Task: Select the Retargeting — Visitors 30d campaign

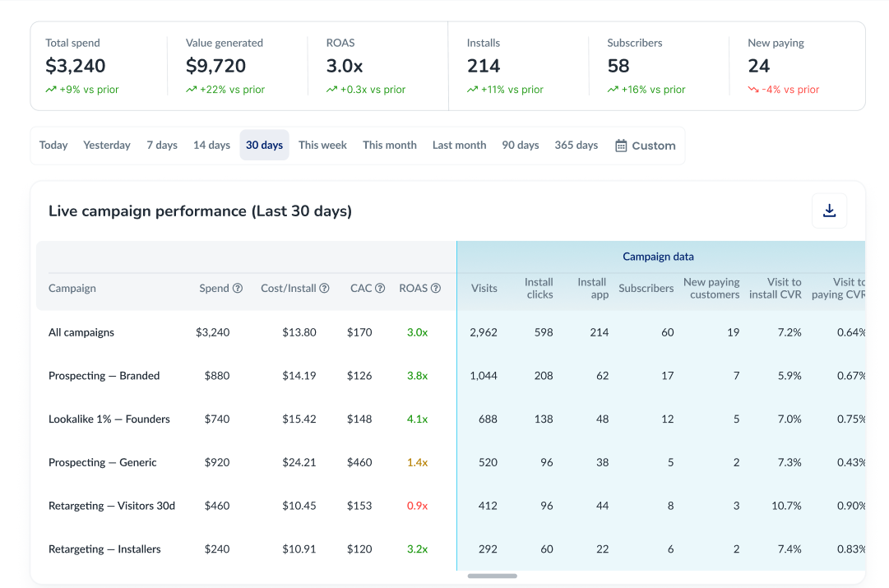Action: click(451, 506)
